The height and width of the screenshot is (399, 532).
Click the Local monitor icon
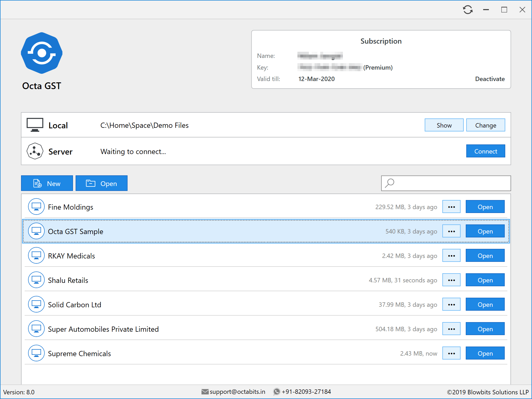click(35, 125)
